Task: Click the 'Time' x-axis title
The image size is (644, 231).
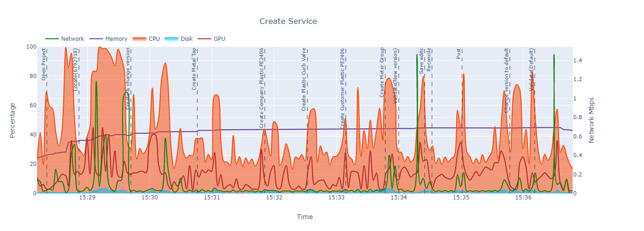Action: click(x=305, y=217)
